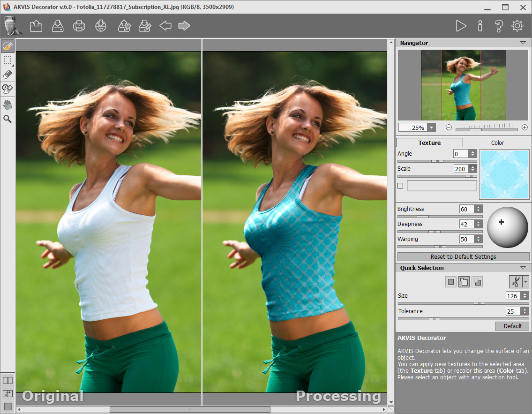Pick the Eraser tool in left toolbar
This screenshot has width=532, height=414.
tap(7, 74)
